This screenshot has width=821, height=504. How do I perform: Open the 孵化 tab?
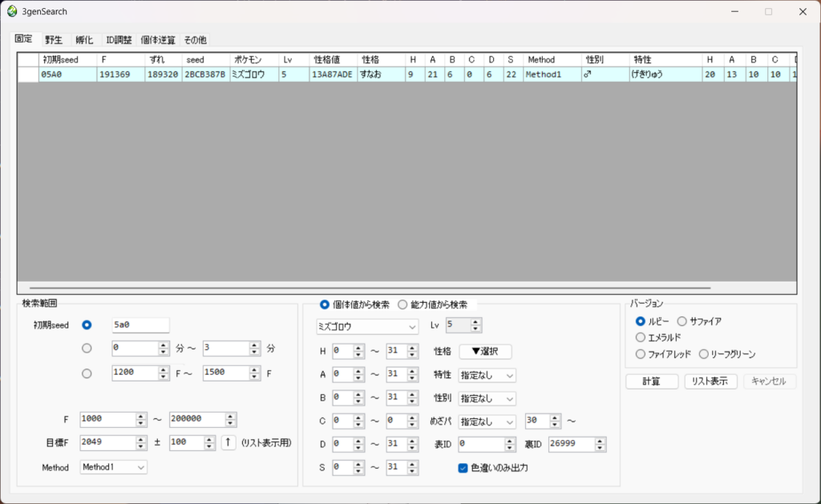pyautogui.click(x=83, y=38)
